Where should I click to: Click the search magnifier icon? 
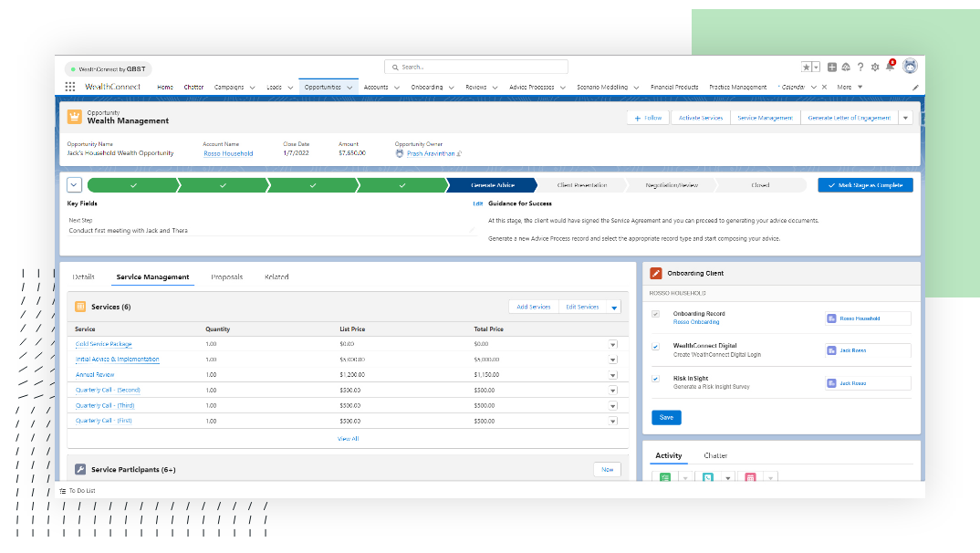pyautogui.click(x=395, y=67)
